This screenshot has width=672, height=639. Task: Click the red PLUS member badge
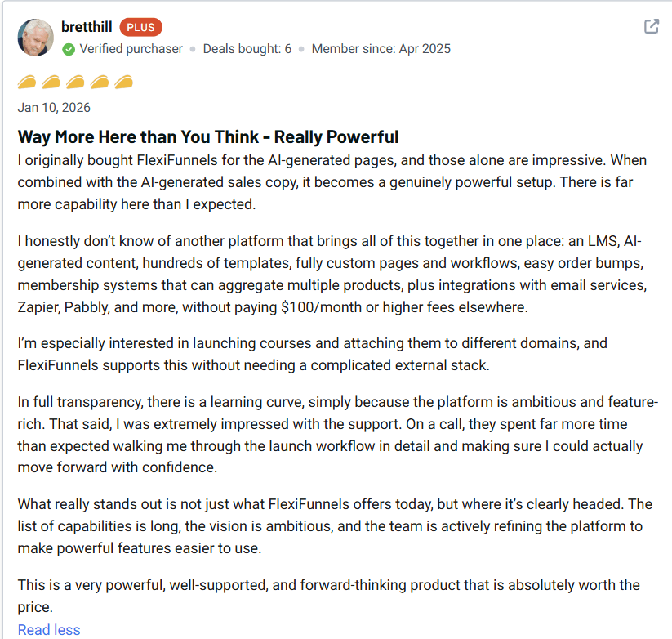point(140,27)
